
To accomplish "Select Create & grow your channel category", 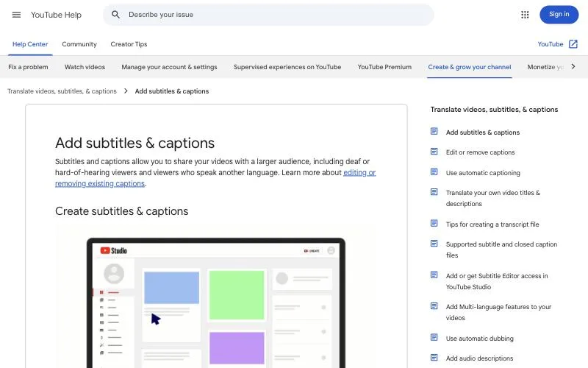I will point(470,67).
